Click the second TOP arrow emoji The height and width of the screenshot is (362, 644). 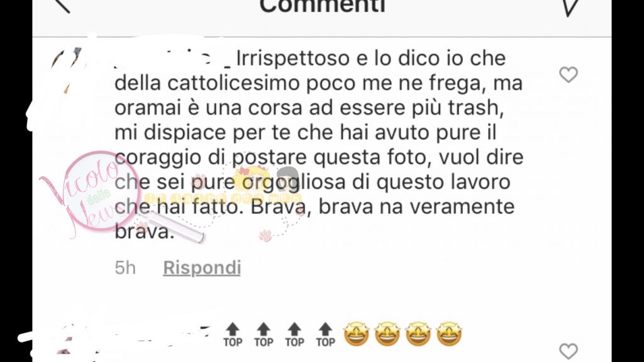click(264, 335)
